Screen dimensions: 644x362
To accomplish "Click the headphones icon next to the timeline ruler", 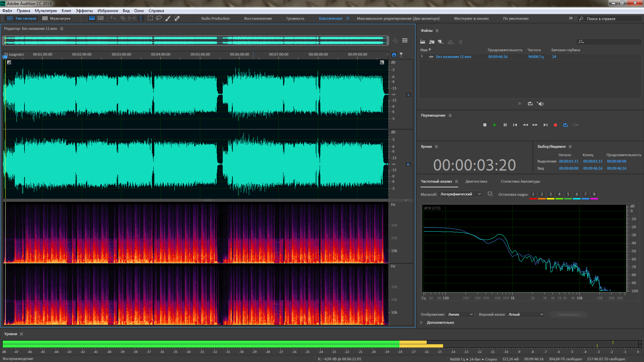I will click(x=394, y=55).
